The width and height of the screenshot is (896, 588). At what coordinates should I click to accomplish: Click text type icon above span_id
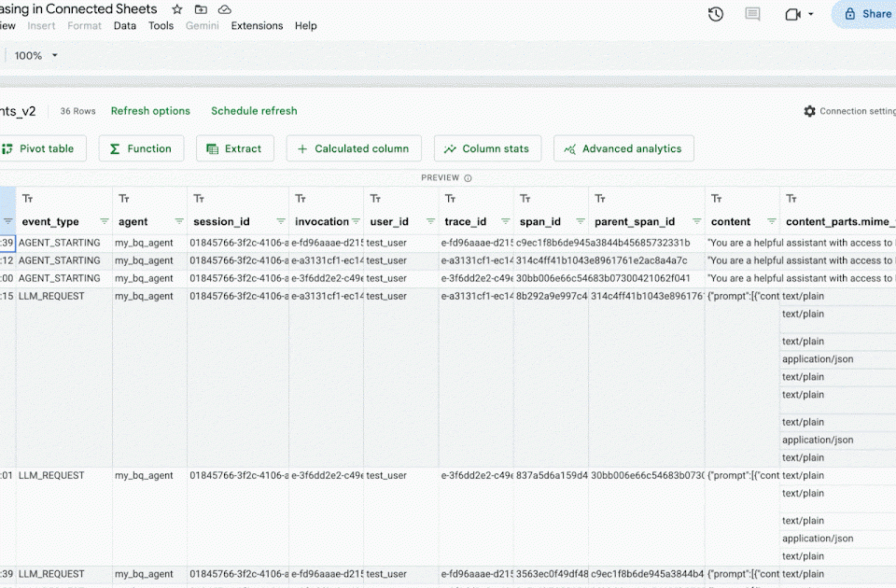click(x=525, y=198)
